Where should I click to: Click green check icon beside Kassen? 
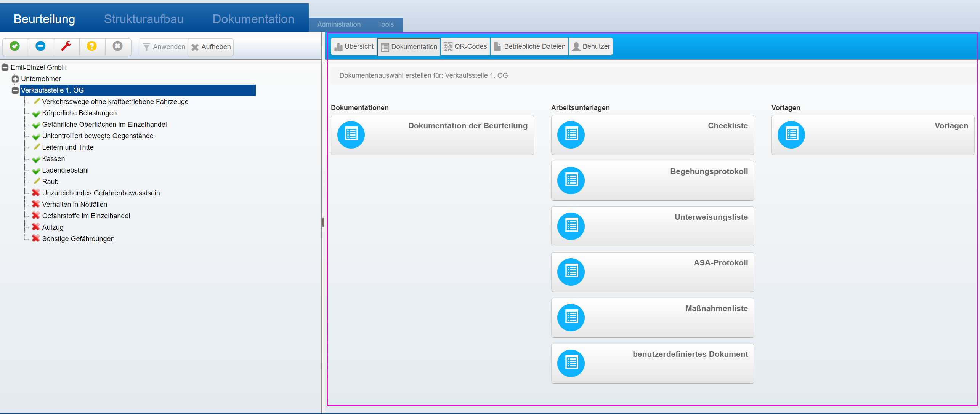(x=36, y=159)
